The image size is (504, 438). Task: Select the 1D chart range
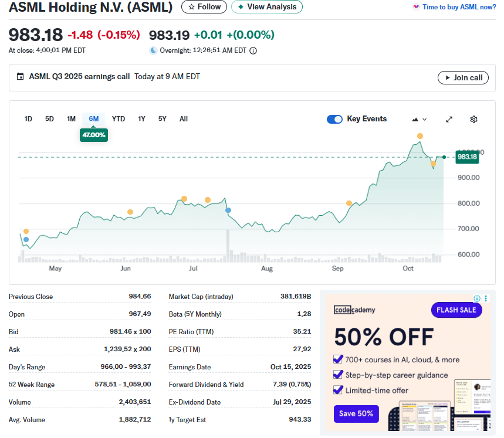(x=28, y=119)
